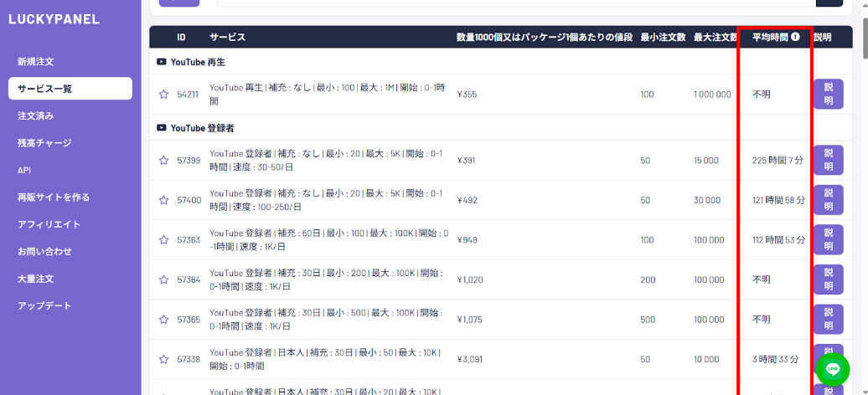Star service 57399 as a favorite
Viewport: 868px width, 395px height.
click(163, 161)
